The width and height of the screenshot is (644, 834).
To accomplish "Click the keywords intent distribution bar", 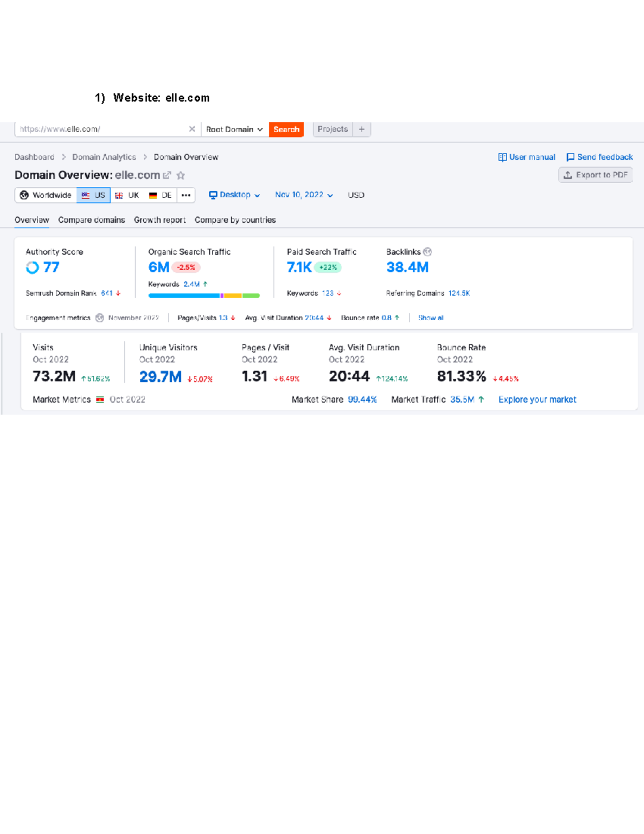I will tap(204, 295).
